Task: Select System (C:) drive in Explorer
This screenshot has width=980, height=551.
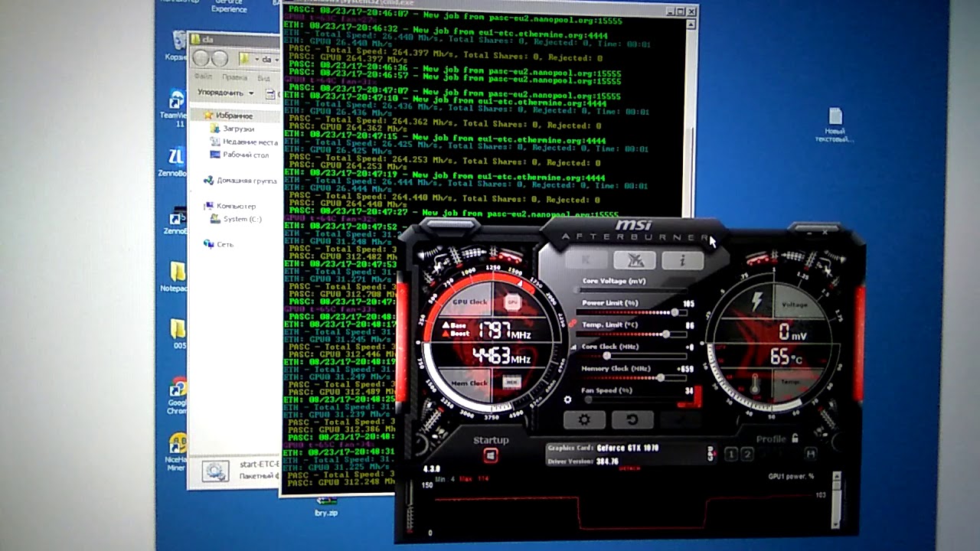Action: click(237, 219)
